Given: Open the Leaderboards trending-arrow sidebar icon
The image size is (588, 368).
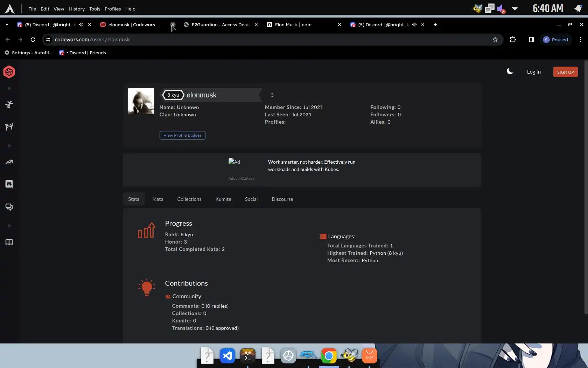Looking at the screenshot, I should coord(9,162).
